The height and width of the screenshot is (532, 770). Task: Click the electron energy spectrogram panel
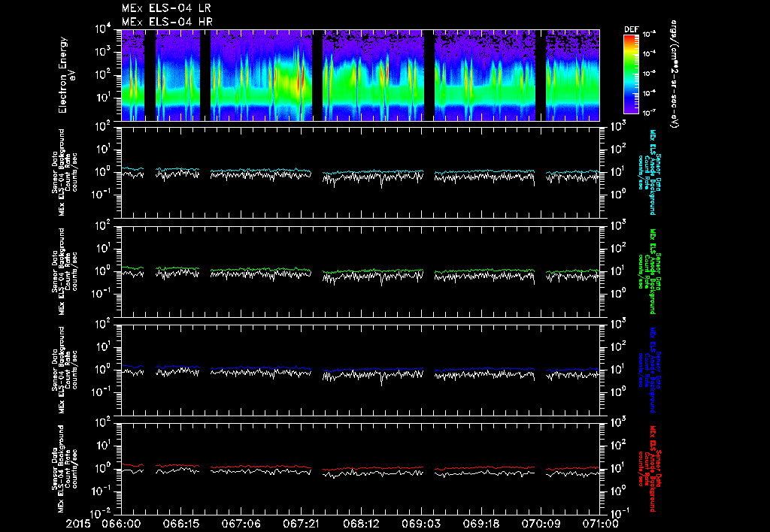(360, 75)
